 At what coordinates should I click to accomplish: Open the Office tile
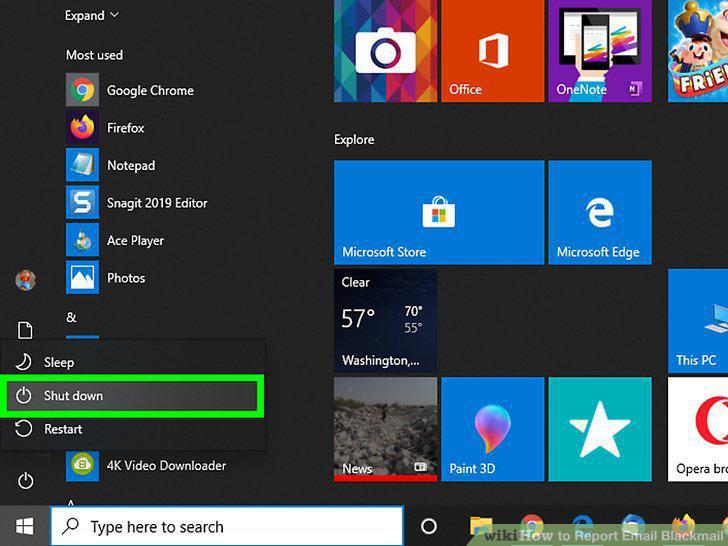pos(493,51)
